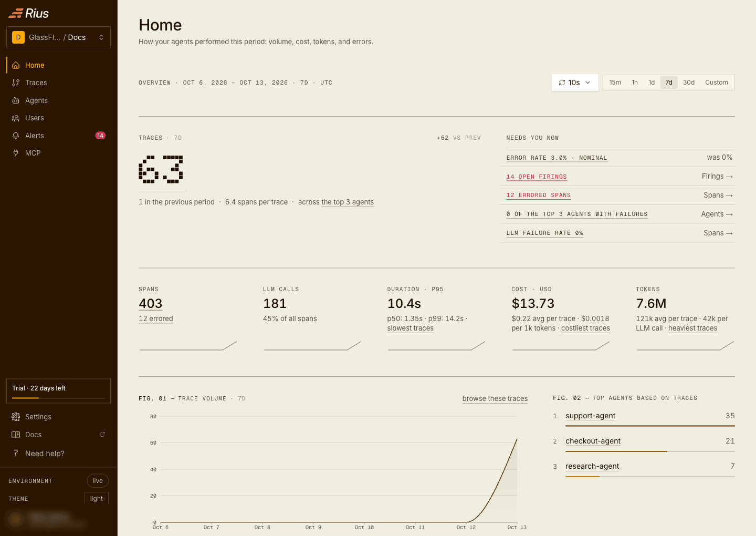Screen dimensions: 756x536
Task: Open the Users page
Action: click(59, 118)
